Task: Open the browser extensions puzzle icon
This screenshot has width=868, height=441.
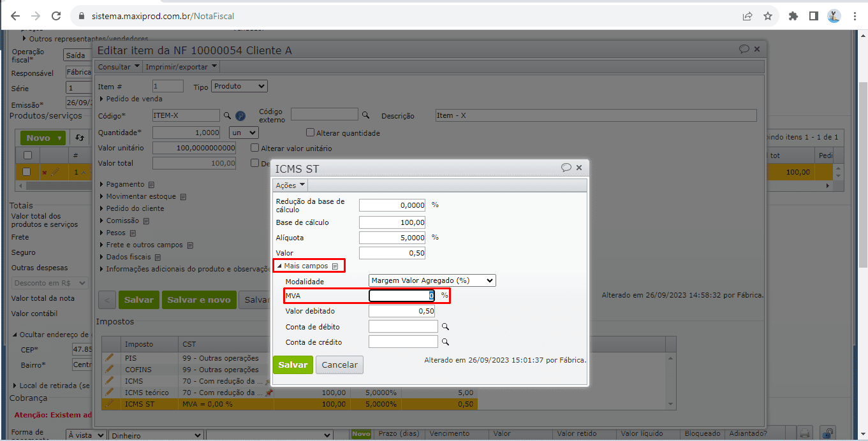Action: [793, 16]
